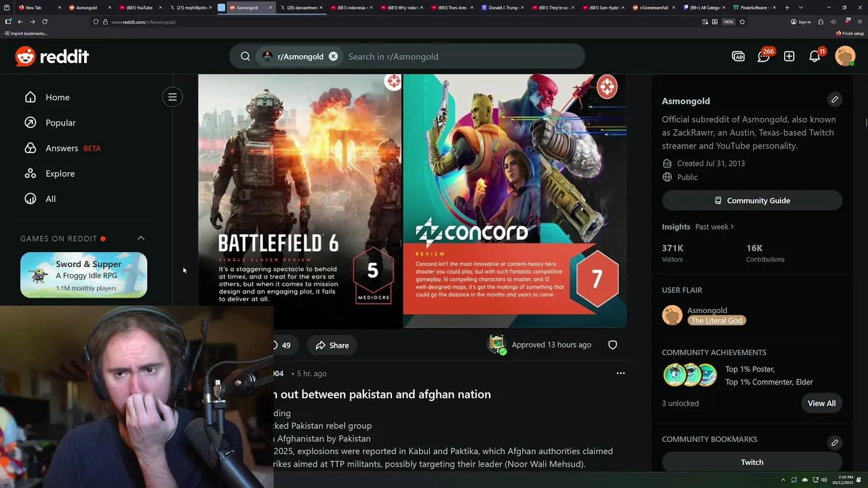Reload the page
868x488 pixels.
click(45, 22)
